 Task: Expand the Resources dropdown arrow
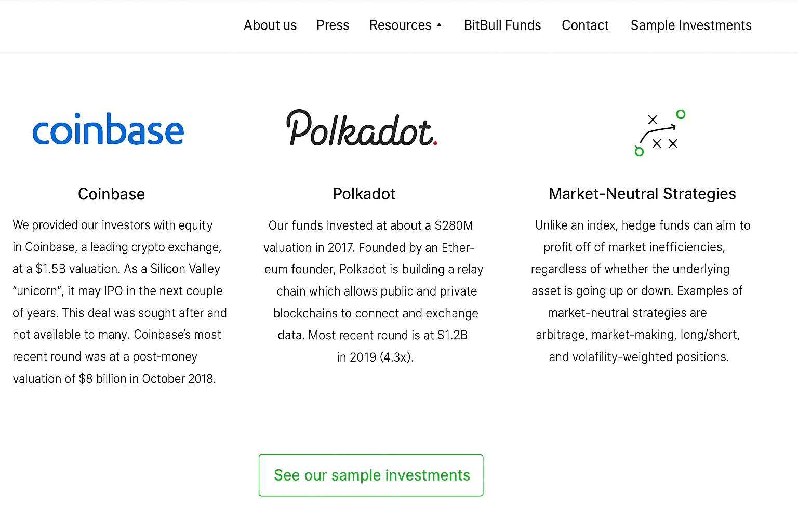point(439,25)
